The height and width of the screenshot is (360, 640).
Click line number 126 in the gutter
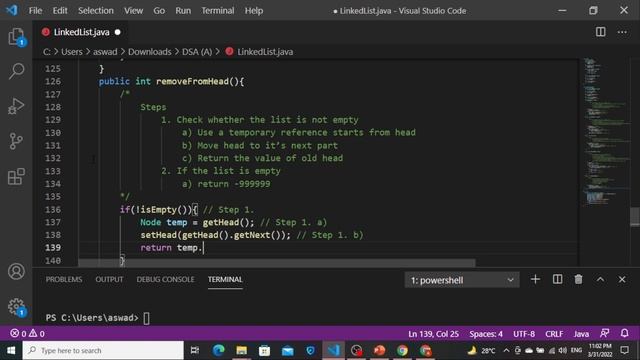click(53, 81)
